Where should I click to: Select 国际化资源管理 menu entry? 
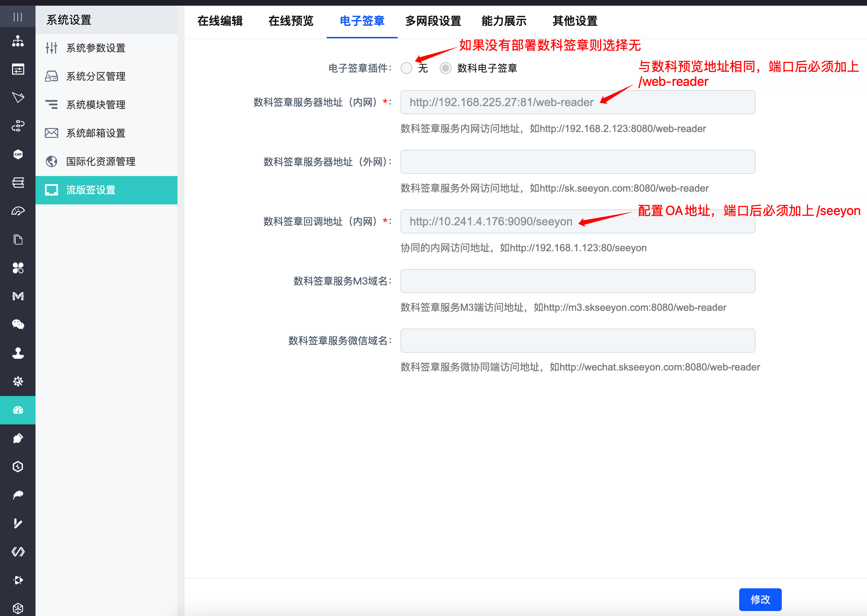pos(100,161)
